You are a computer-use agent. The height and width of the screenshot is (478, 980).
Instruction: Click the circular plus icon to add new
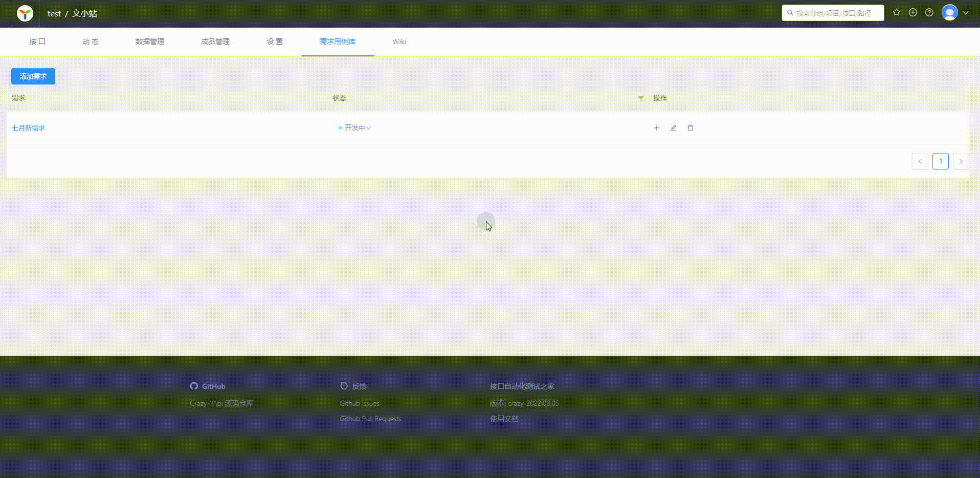tap(913, 12)
